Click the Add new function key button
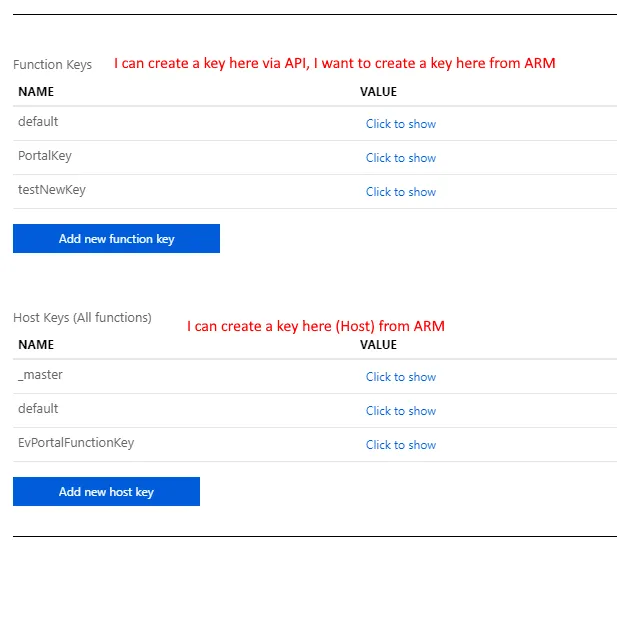This screenshot has height=618, width=617. 116,238
